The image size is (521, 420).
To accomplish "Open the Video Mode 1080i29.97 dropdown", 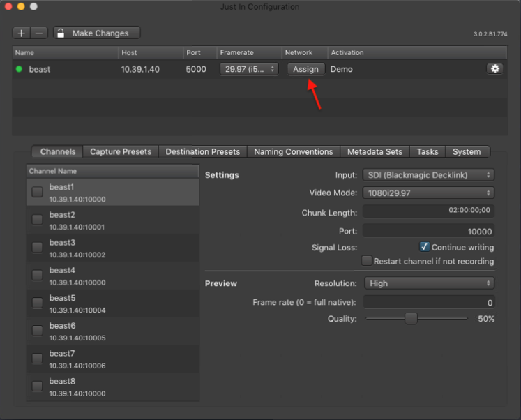I will (428, 193).
